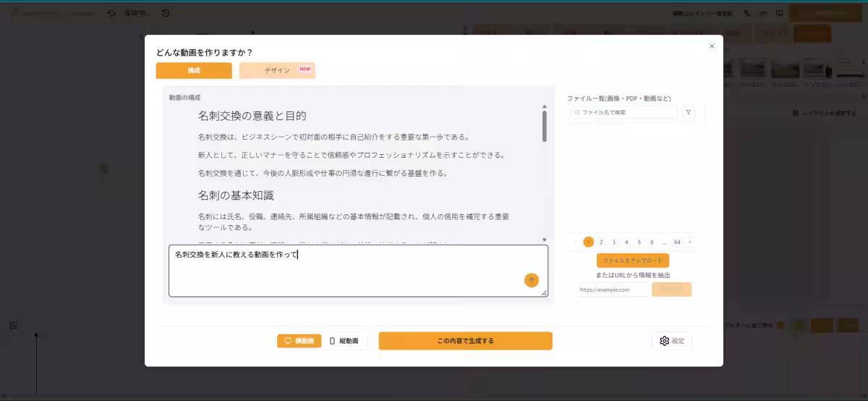
Task: Click the extract button beside URL field
Action: coord(671,290)
